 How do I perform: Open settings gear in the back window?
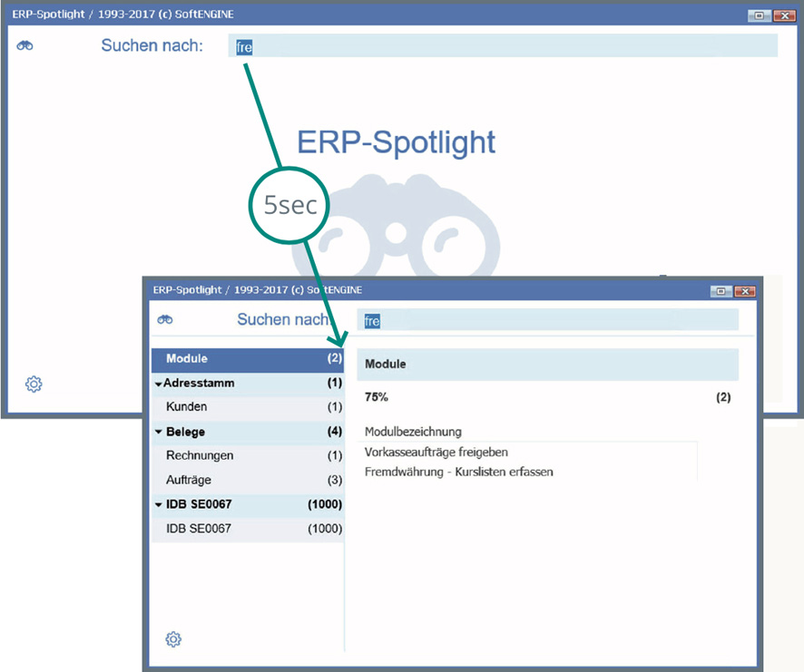click(x=34, y=385)
